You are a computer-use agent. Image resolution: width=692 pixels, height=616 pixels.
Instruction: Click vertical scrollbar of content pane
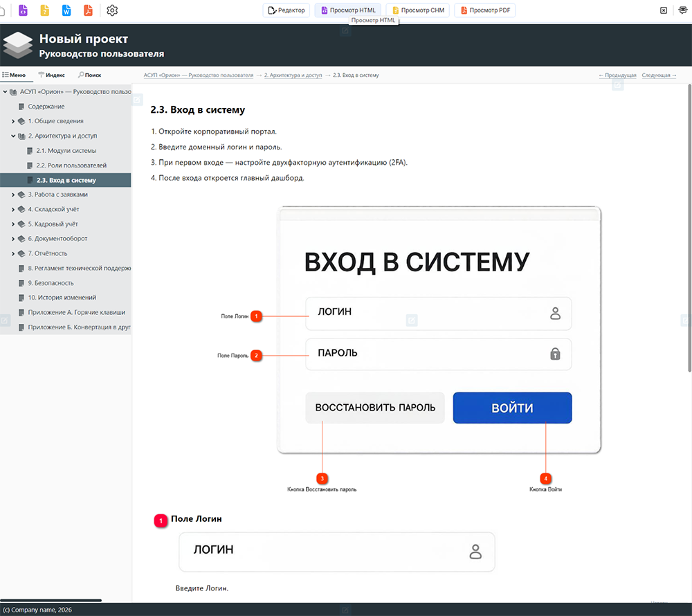689,227
